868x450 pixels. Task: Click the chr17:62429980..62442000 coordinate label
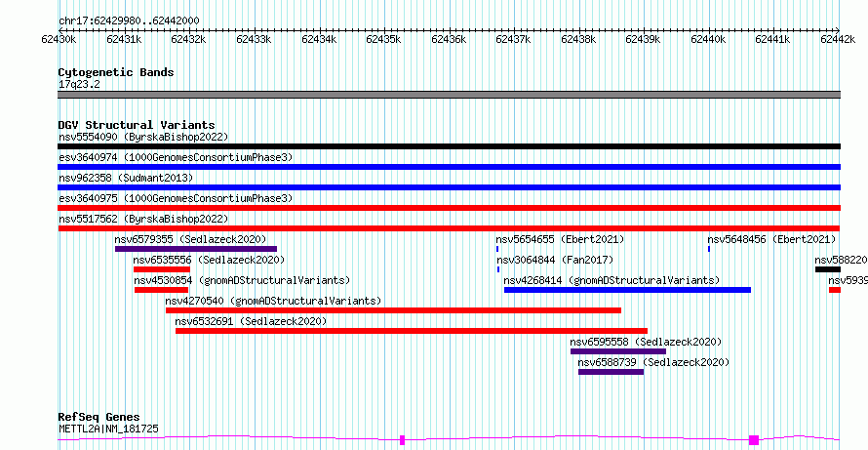(x=129, y=20)
